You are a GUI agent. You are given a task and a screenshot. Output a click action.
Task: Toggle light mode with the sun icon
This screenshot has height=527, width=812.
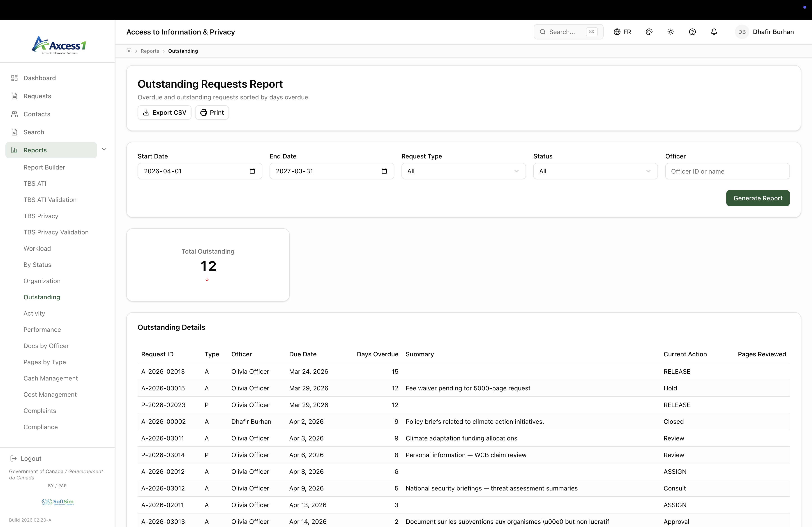coord(670,32)
